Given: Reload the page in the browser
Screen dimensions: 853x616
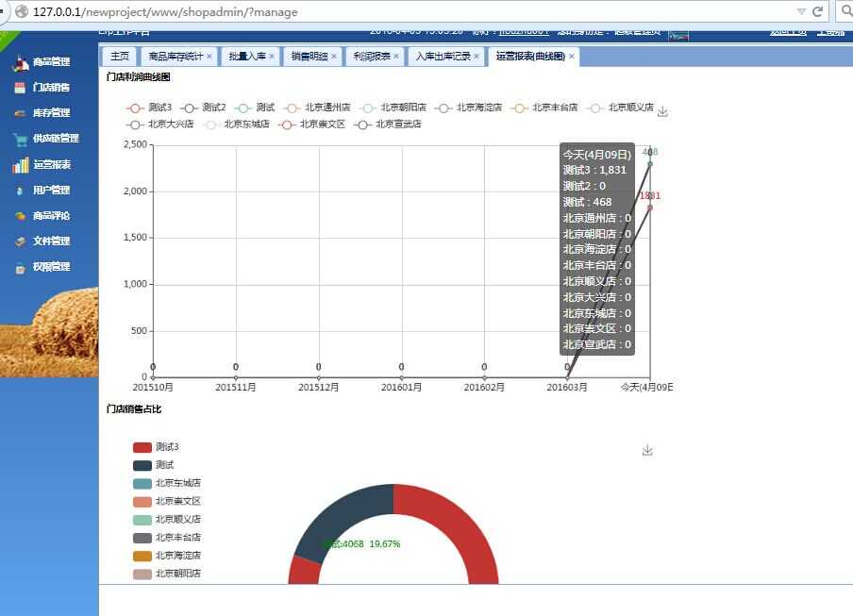Looking at the screenshot, I should click(817, 11).
